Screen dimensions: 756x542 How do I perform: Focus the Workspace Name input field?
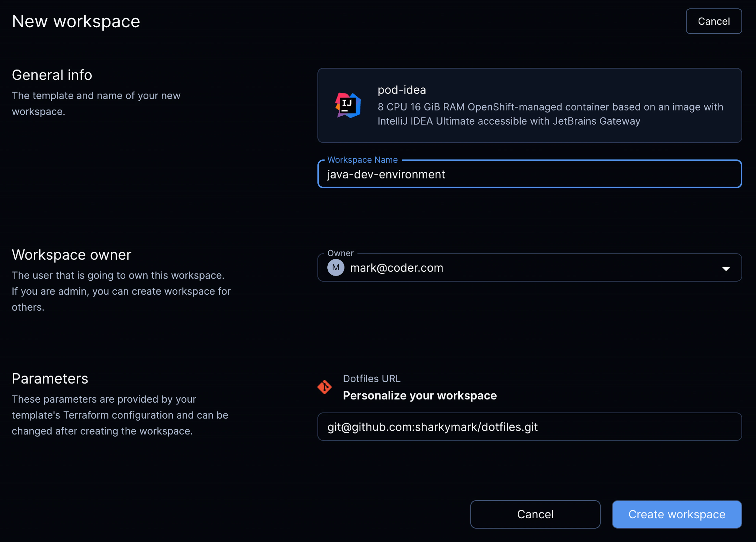point(530,174)
